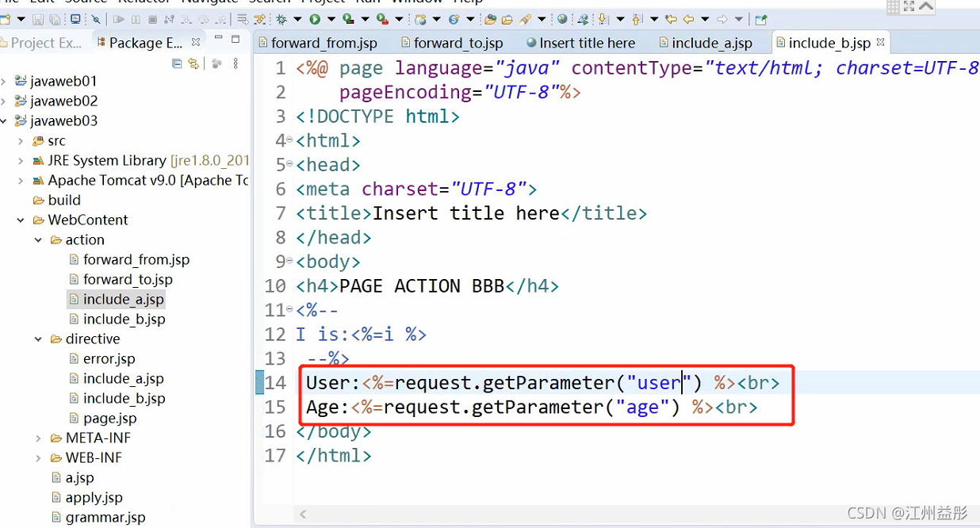Switch to the forward_to.jsp editor tab
The width and height of the screenshot is (980, 528).
click(452, 43)
